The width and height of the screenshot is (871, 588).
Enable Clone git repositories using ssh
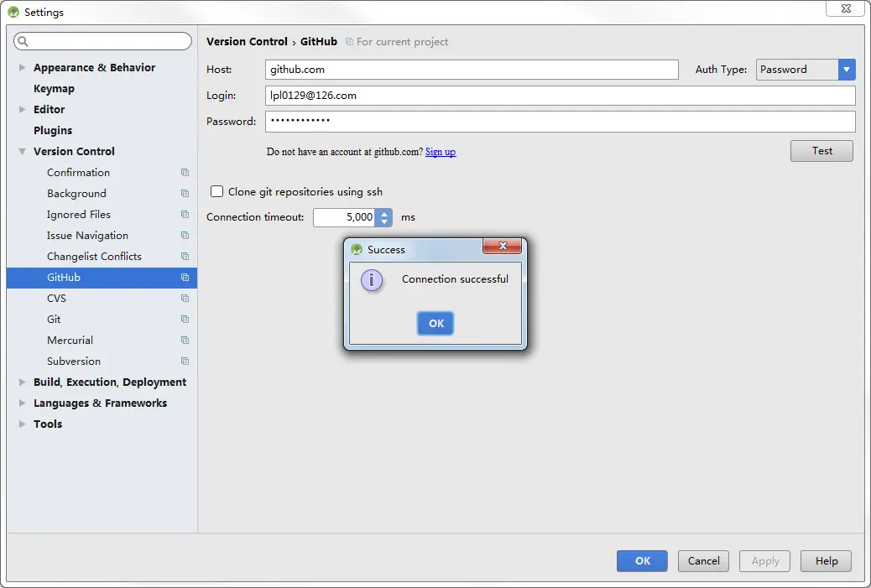(x=216, y=191)
